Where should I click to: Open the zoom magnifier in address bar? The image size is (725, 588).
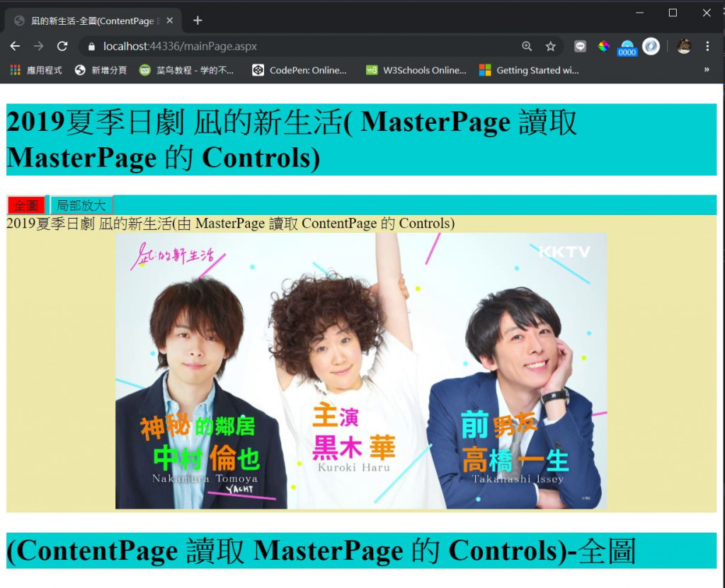coord(527,46)
